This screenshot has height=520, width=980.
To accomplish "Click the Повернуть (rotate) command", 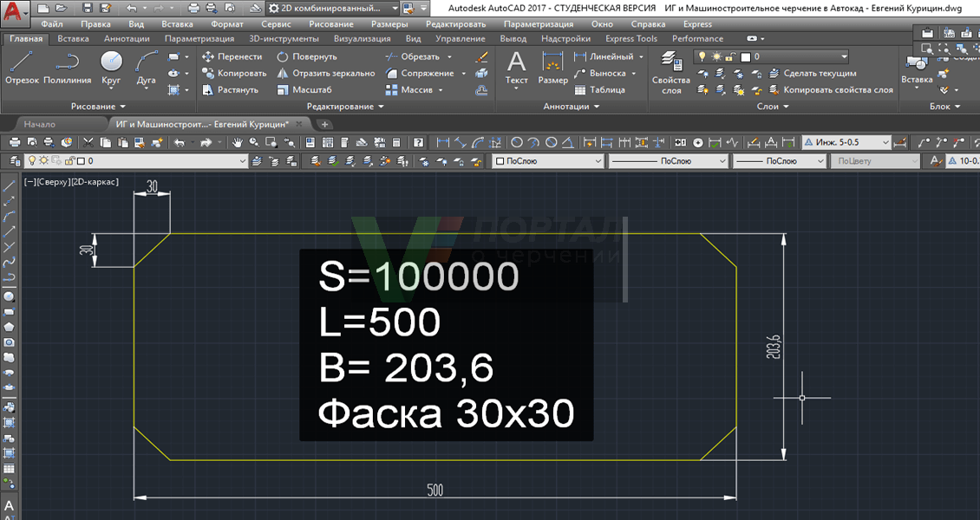I will pyautogui.click(x=307, y=56).
